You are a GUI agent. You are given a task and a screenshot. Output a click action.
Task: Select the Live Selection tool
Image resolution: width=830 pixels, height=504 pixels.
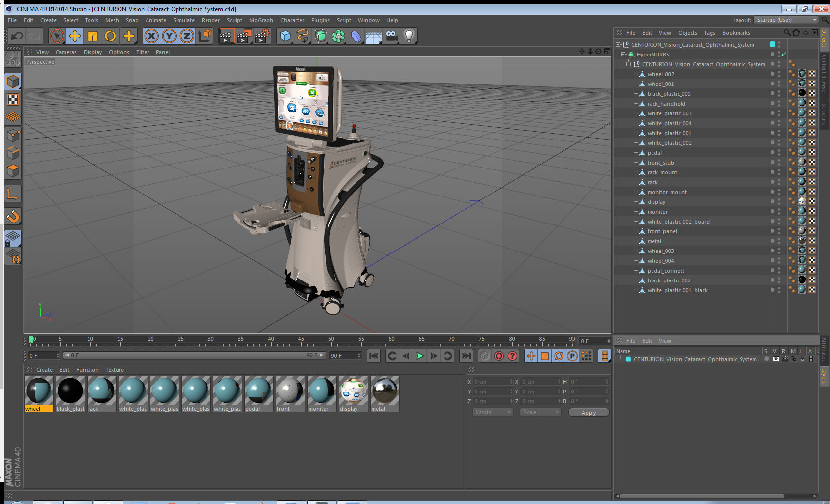pos(57,36)
